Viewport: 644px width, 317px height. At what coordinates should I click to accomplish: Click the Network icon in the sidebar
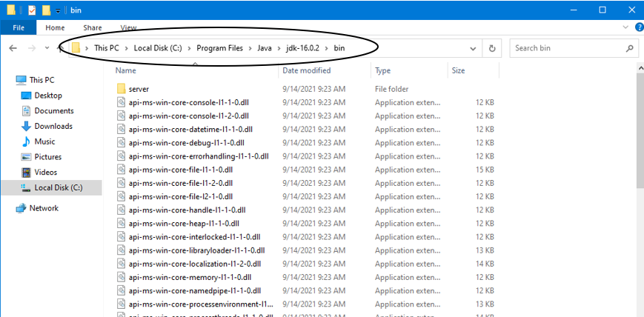tap(21, 209)
